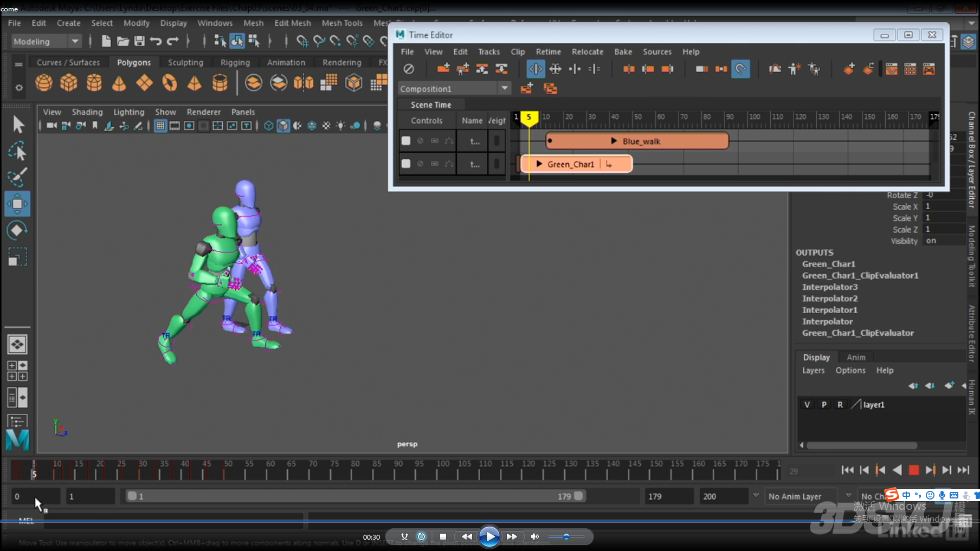The height and width of the screenshot is (551, 980).
Task: Switch to the Rigging shelf tab
Action: point(235,62)
